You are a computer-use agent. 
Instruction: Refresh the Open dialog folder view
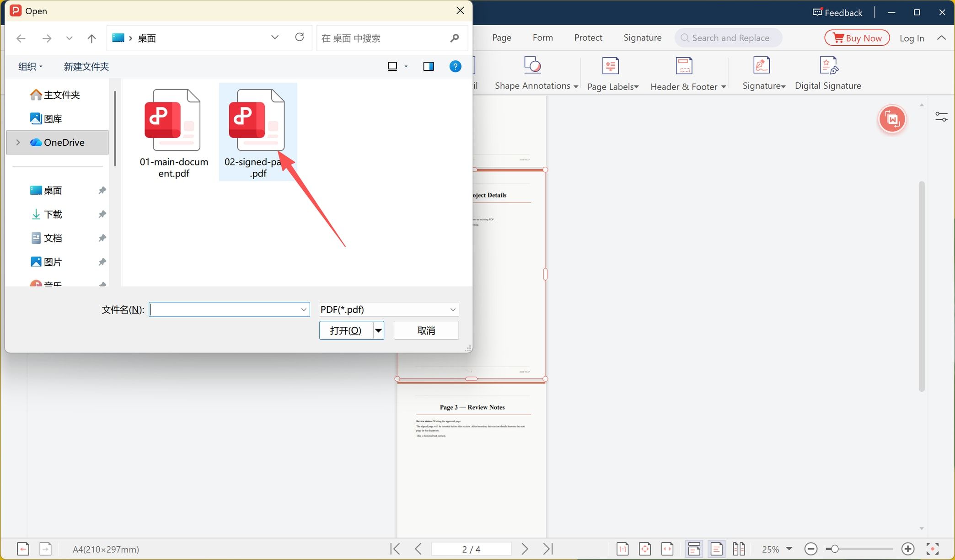pyautogui.click(x=300, y=37)
